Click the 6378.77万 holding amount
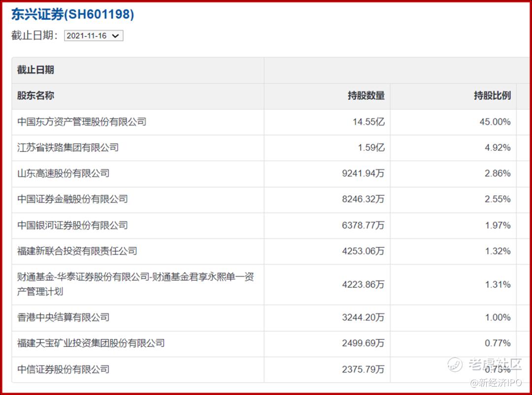The height and width of the screenshot is (395, 532). pyautogui.click(x=364, y=225)
